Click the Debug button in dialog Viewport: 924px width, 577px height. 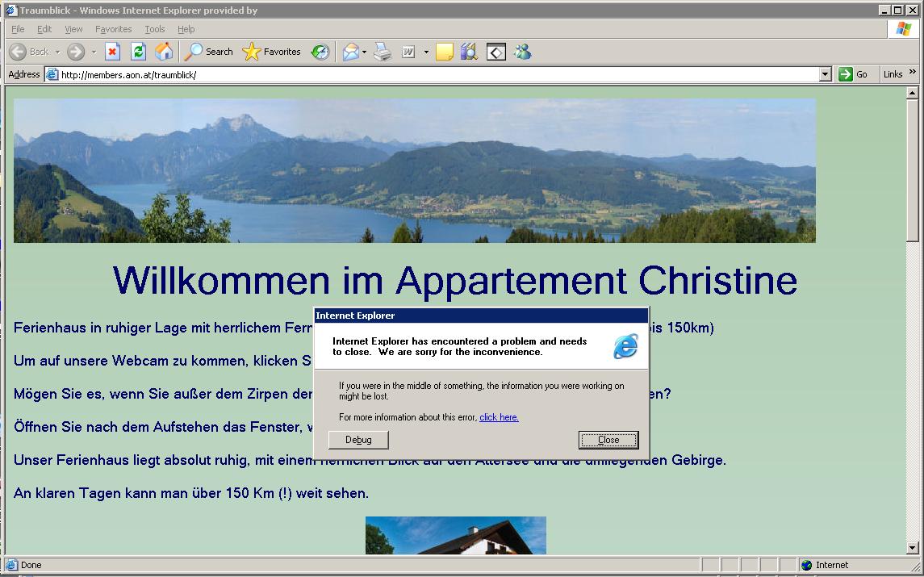[x=358, y=440]
